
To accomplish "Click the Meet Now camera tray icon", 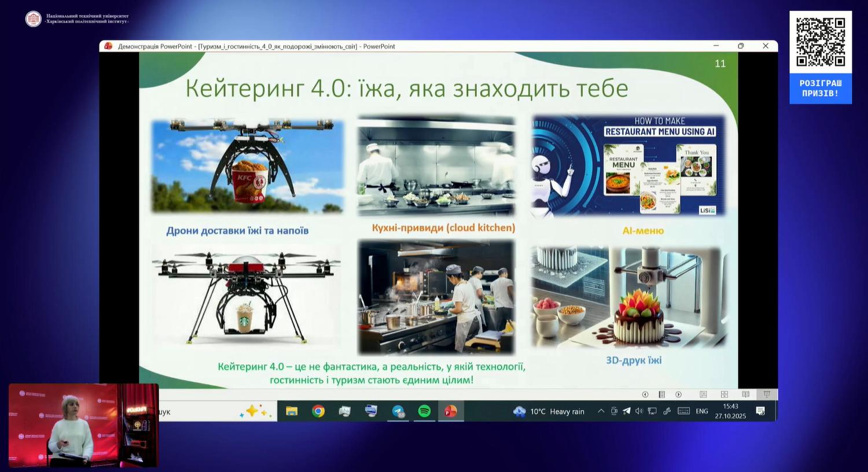I will (x=614, y=411).
